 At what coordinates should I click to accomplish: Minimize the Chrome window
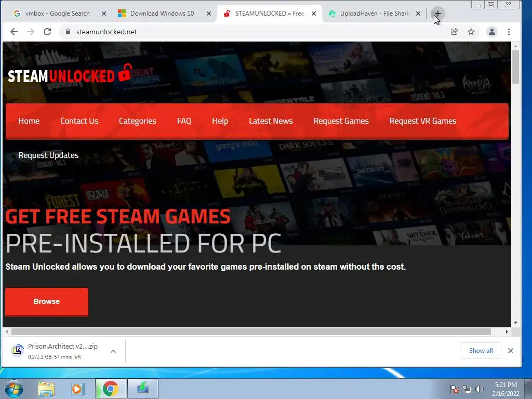(478, 5)
